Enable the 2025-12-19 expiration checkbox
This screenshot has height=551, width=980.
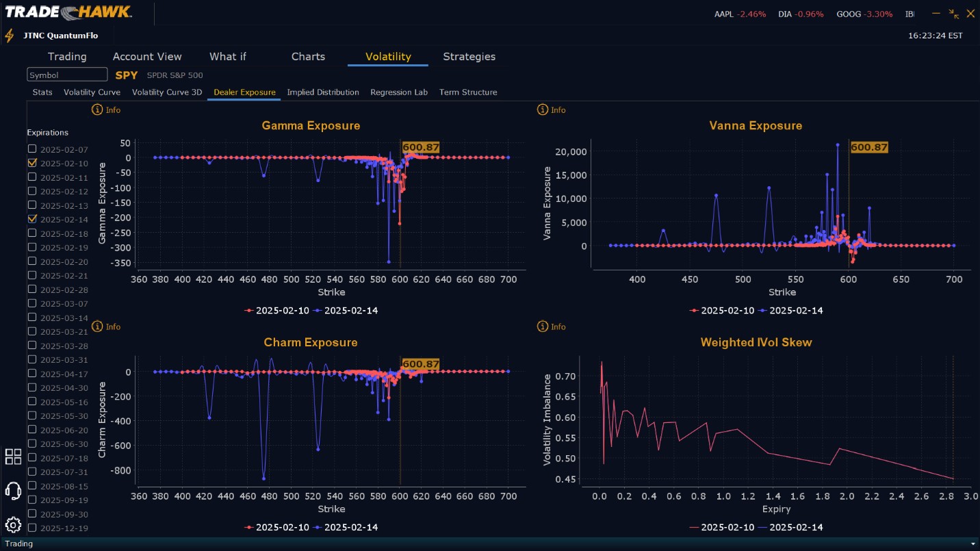coord(32,528)
